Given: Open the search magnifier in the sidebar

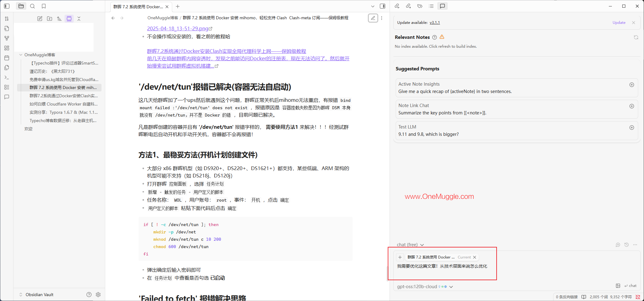Looking at the screenshot, I should click(x=32, y=6).
